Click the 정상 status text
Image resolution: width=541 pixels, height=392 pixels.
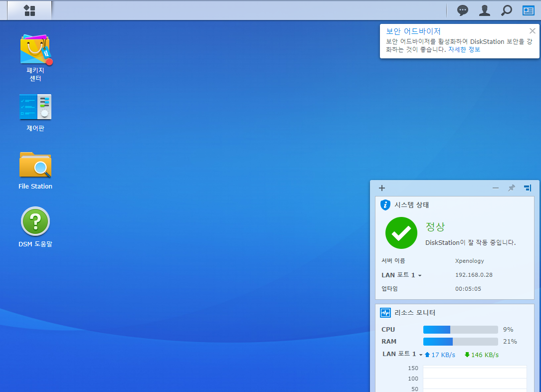(x=435, y=227)
